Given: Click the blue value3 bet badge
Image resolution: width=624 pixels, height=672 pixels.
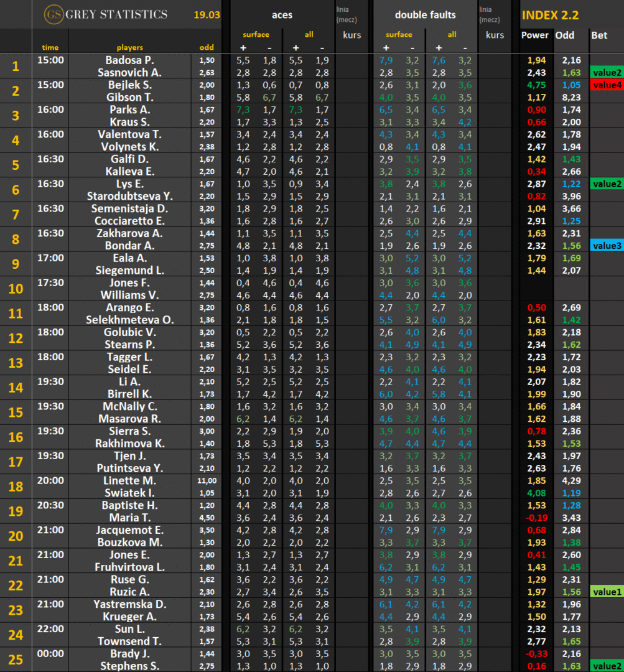Looking at the screenshot, I should point(607,246).
